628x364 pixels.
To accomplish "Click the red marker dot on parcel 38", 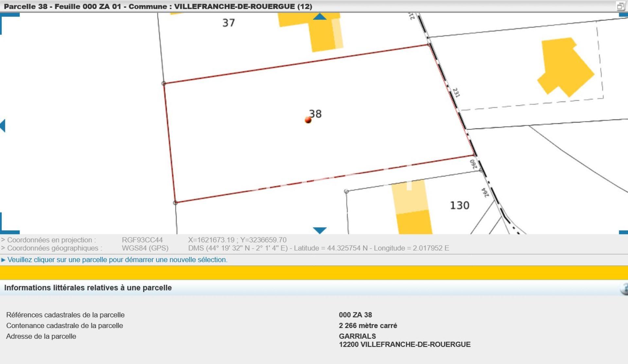I will (x=308, y=120).
